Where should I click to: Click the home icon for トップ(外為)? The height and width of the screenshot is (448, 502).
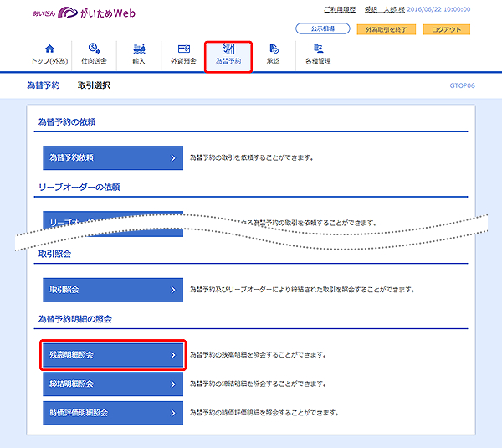(49, 49)
